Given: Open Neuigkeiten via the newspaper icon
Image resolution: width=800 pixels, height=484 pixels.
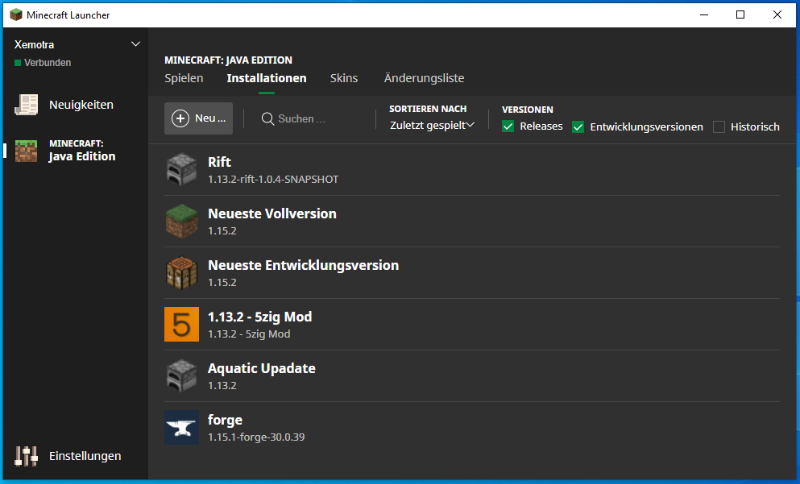Looking at the screenshot, I should pyautogui.click(x=26, y=105).
